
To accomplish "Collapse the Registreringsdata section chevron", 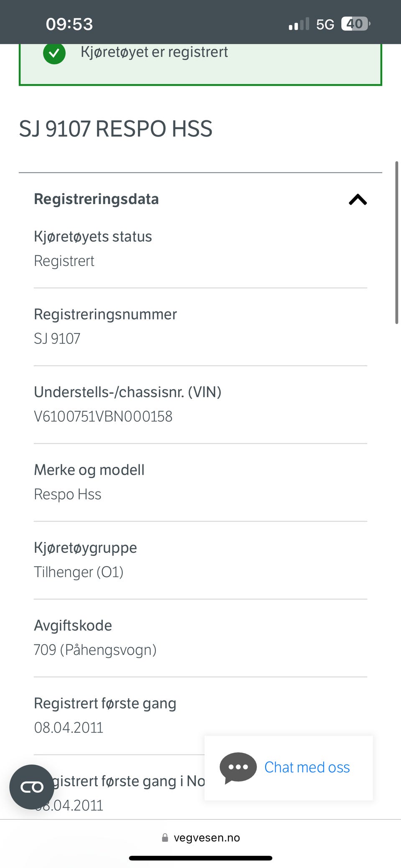I will (x=358, y=200).
